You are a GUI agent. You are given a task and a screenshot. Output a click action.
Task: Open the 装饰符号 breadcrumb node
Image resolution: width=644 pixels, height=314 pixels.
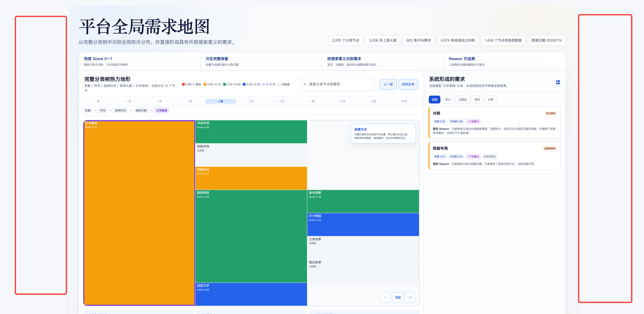120,110
